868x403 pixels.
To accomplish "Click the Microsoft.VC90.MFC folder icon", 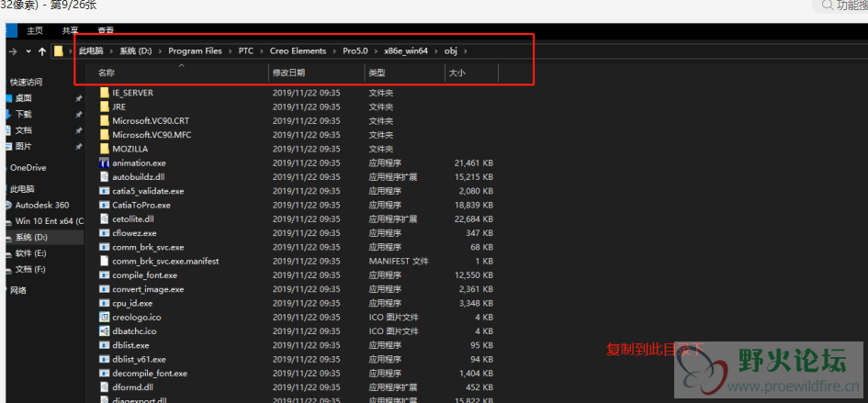I will pos(105,135).
